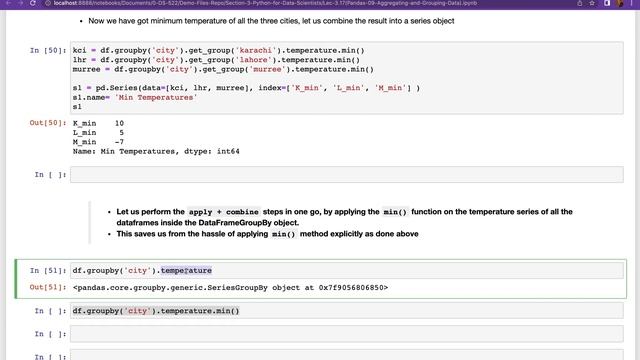Click M_min row in output
Viewport: 640px width, 360px height.
tap(98, 142)
